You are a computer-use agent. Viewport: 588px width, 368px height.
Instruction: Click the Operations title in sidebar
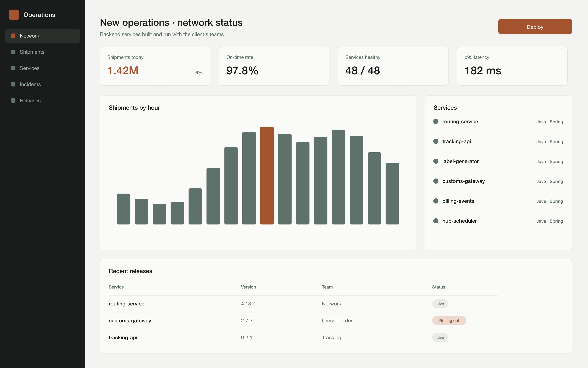[x=39, y=15]
